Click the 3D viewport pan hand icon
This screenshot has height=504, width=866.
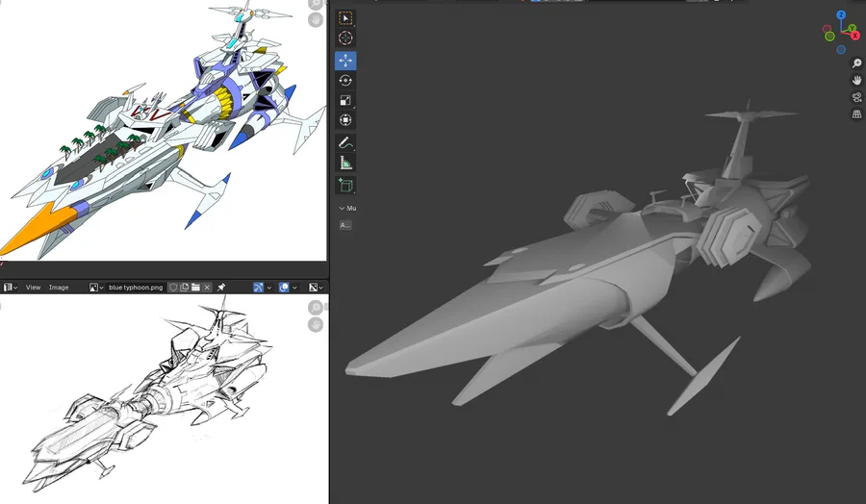click(856, 81)
